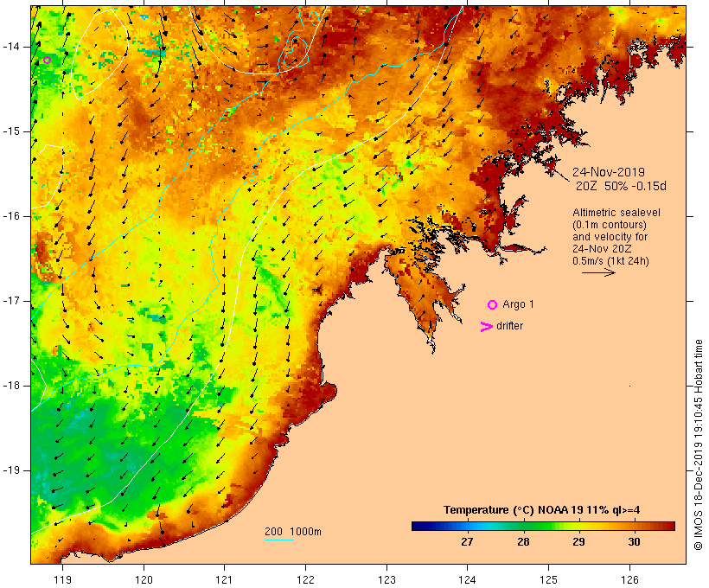Click the 'Argo 1' legend label
This screenshot has height=588, width=709.
518,304
